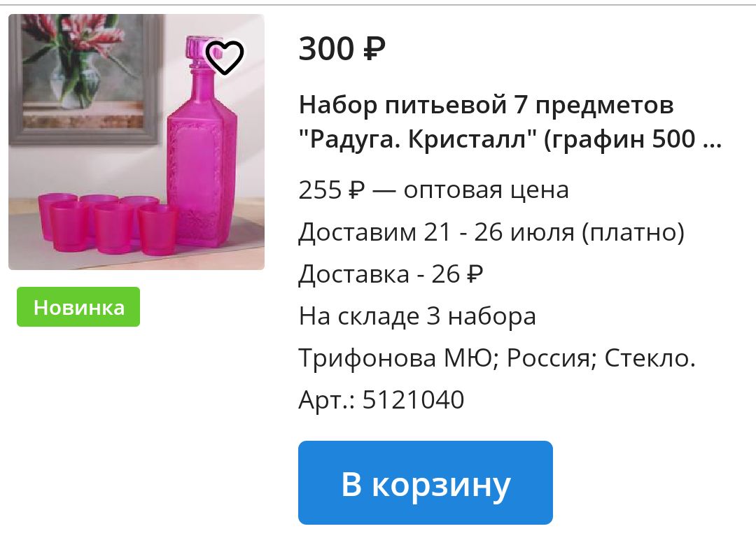Click the word Стекло in details

coord(650,358)
